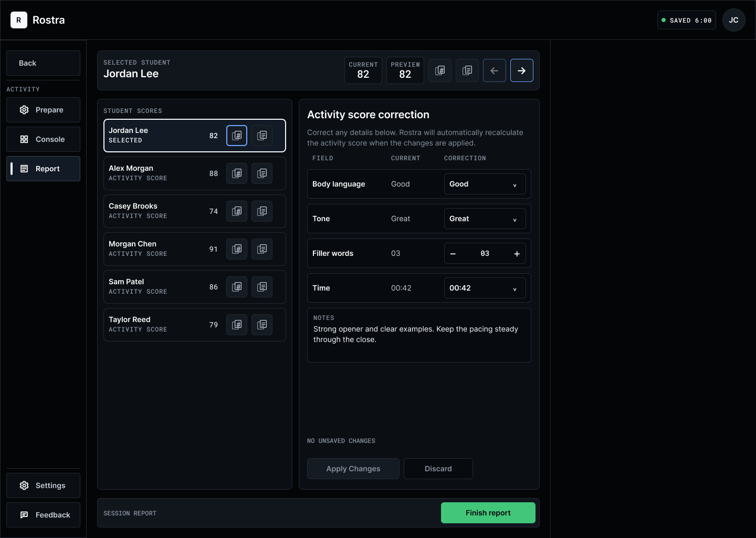This screenshot has width=756, height=538.
Task: Open score correction icon for Alex Morgan
Action: 237,173
